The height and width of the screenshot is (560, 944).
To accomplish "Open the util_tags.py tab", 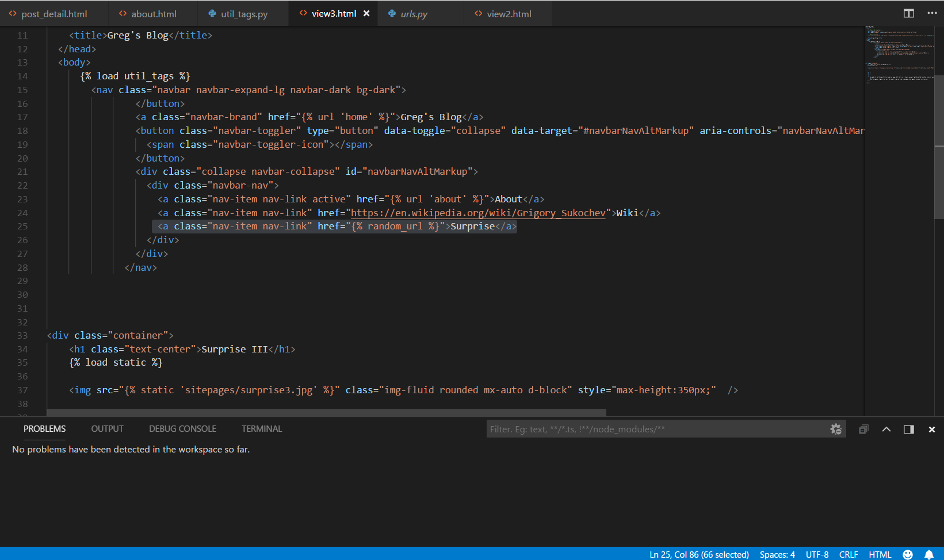I will 244,14.
